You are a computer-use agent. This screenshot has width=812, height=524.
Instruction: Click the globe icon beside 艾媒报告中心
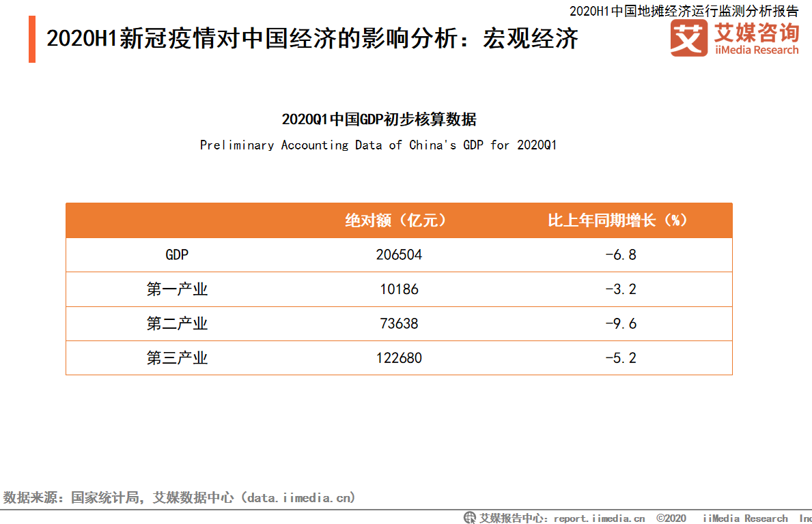coord(470,517)
